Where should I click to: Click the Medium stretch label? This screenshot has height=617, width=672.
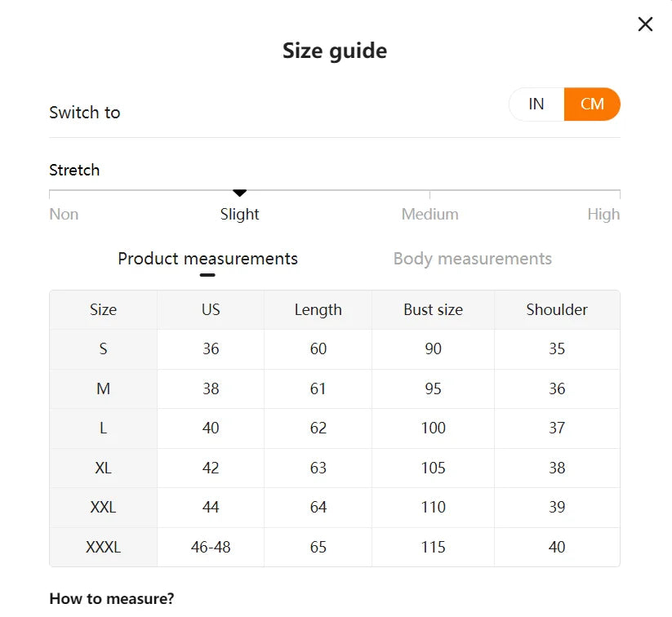(x=429, y=215)
